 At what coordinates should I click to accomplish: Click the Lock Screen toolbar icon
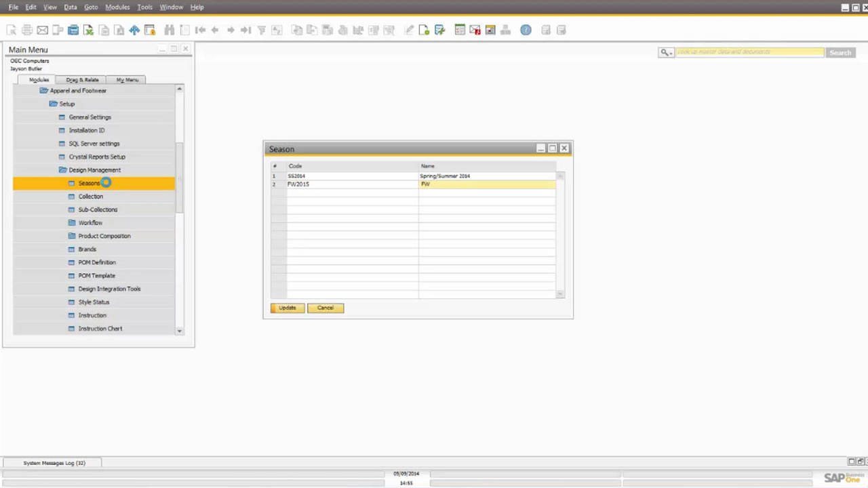click(150, 30)
